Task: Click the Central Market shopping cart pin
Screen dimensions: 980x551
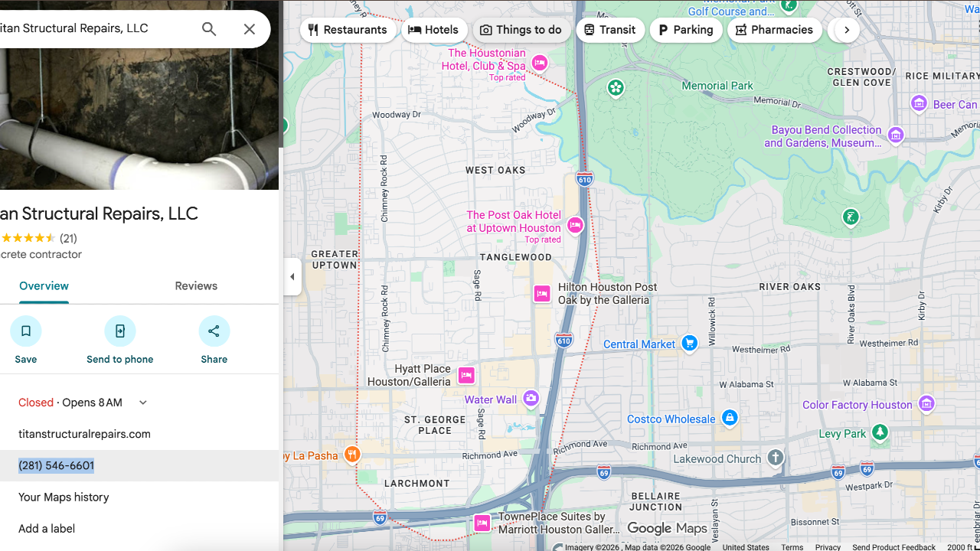Action: pos(690,343)
